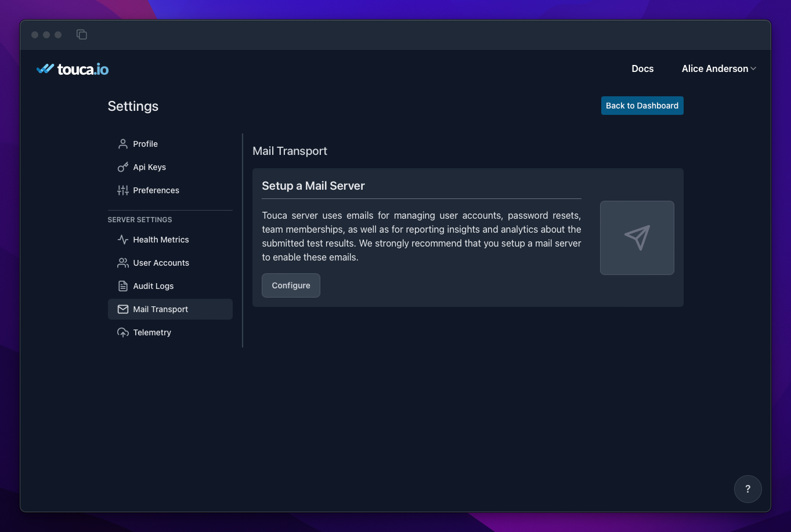Image resolution: width=791 pixels, height=532 pixels.
Task: Open User Accounts section
Action: (170, 263)
